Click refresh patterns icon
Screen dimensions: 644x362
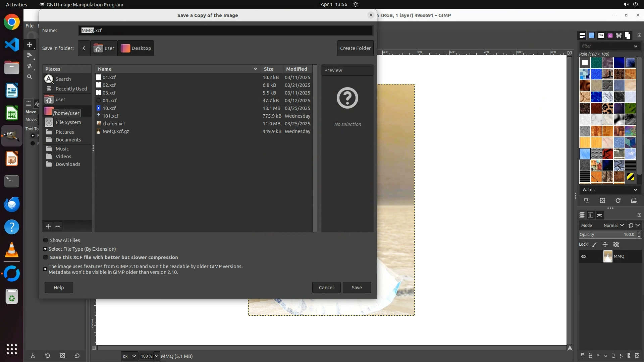618,200
